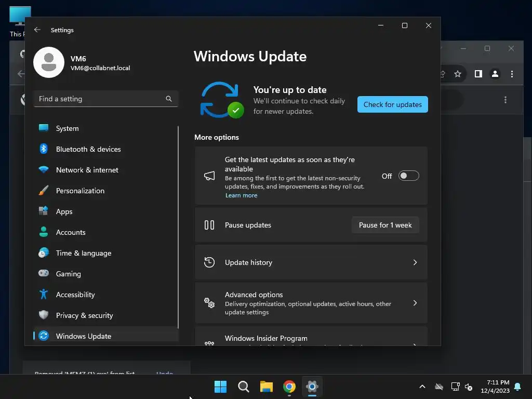Click the OneDrive cloud tray icon
This screenshot has height=399, width=532.
(439, 387)
